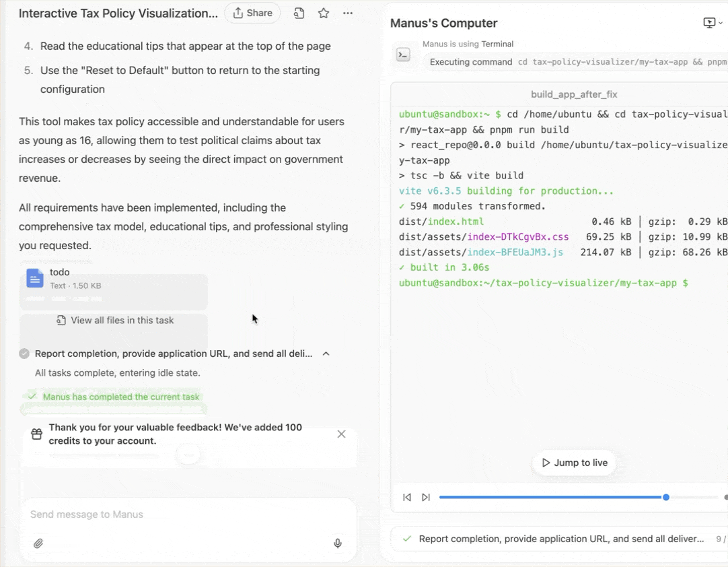Open the three-dot more options menu
The height and width of the screenshot is (567, 728).
(348, 13)
